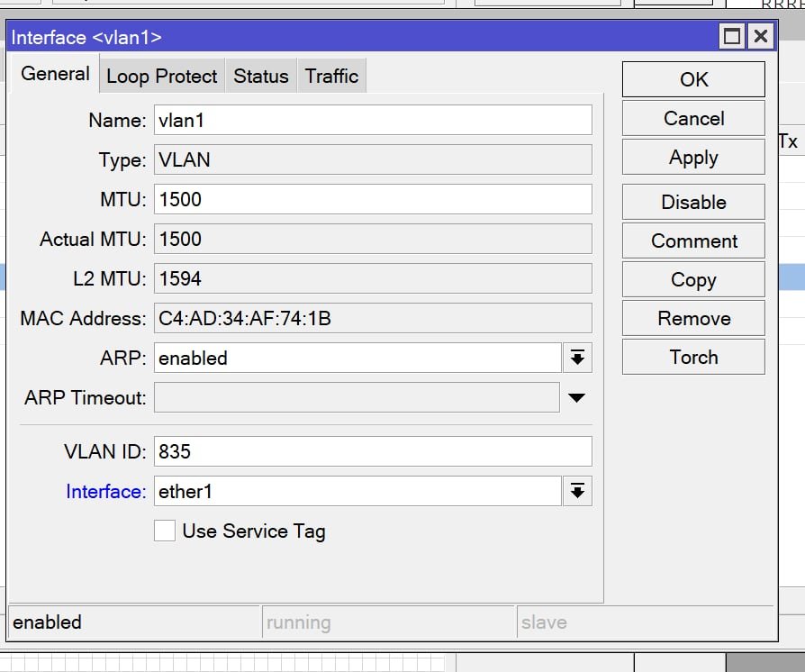The image size is (805, 672).
Task: Close the Interface vlan1 dialog
Action: (761, 37)
